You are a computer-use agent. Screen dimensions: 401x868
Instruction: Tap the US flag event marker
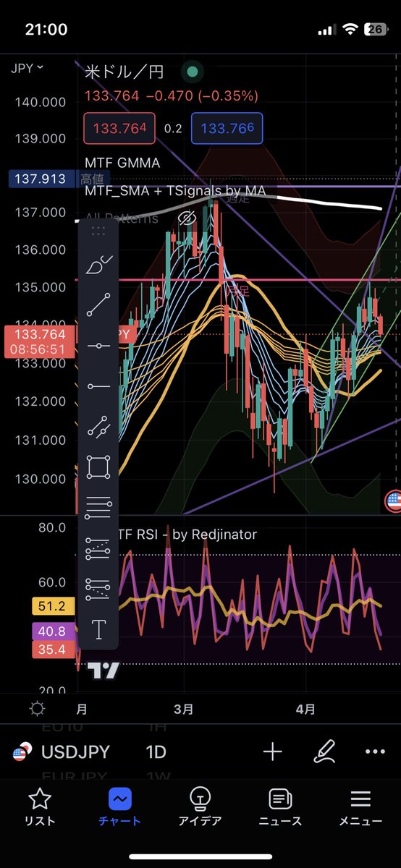point(394,500)
